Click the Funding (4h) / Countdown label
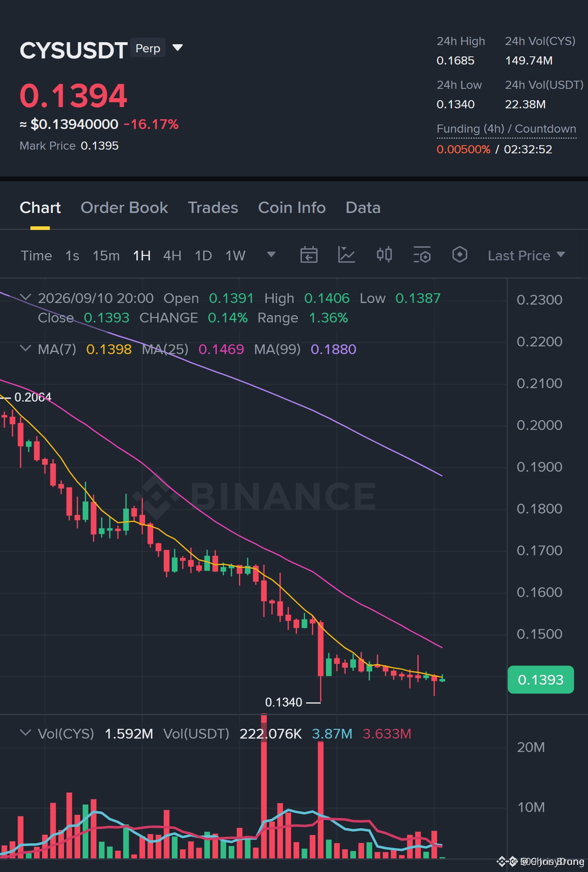588x872 pixels. [x=506, y=129]
